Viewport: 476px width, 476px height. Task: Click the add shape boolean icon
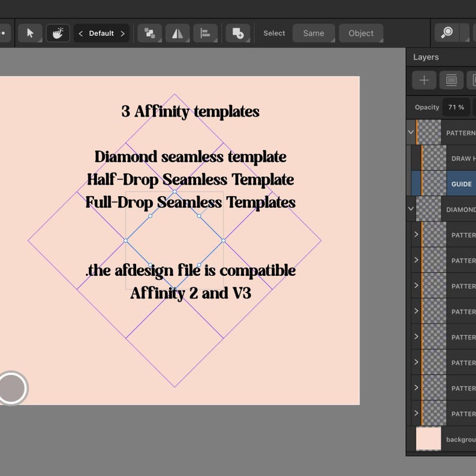click(x=238, y=33)
